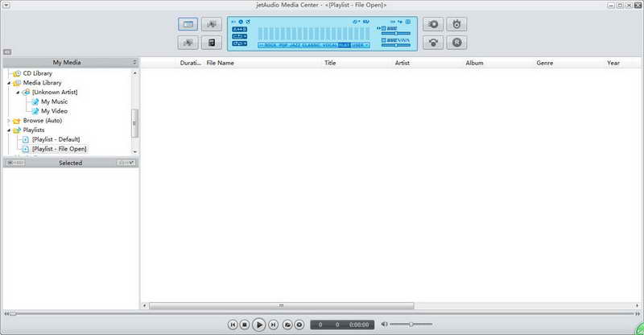The width and height of the screenshot is (644, 335).
Task: Open the burn CD button
Action: pyautogui.click(x=456, y=24)
